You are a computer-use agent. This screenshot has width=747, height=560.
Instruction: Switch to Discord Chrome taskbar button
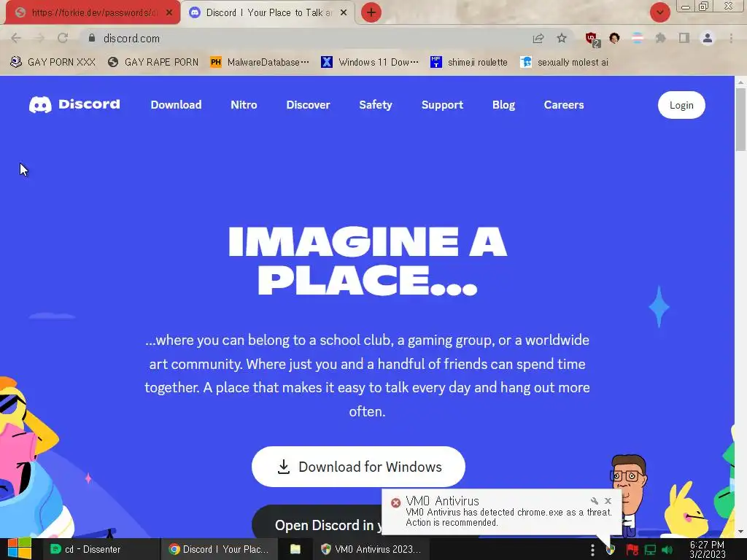(x=219, y=549)
